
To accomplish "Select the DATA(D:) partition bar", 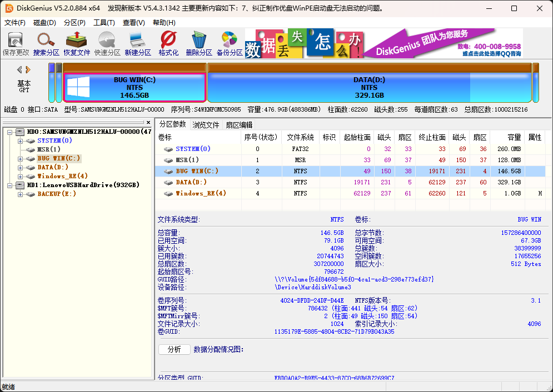I will click(x=369, y=87).
